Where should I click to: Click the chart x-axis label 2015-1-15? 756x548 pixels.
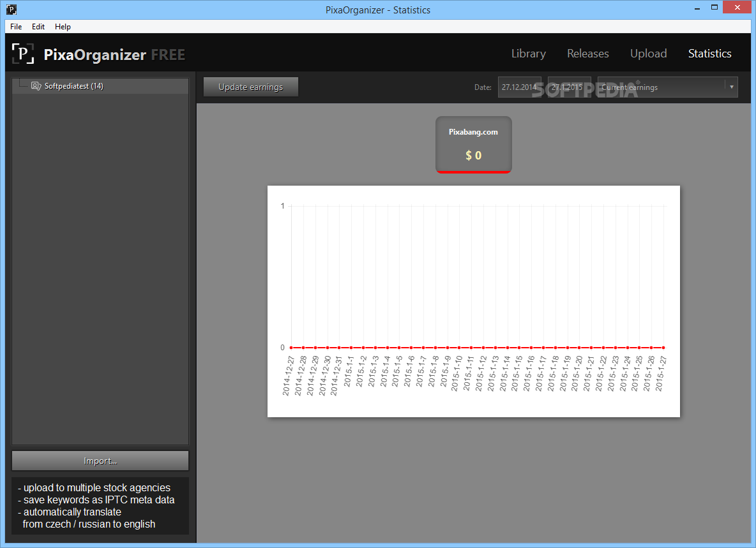pyautogui.click(x=516, y=373)
